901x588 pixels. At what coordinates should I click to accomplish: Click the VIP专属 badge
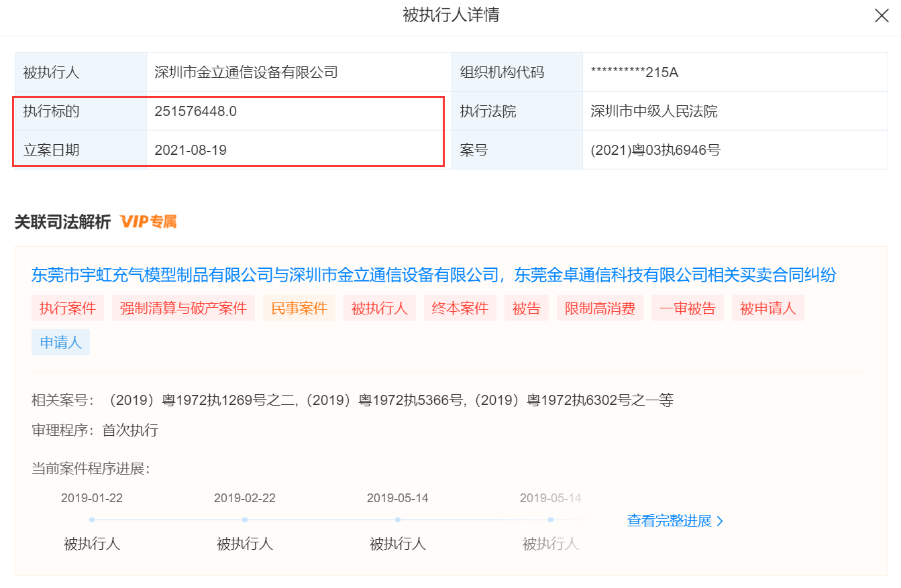click(148, 222)
